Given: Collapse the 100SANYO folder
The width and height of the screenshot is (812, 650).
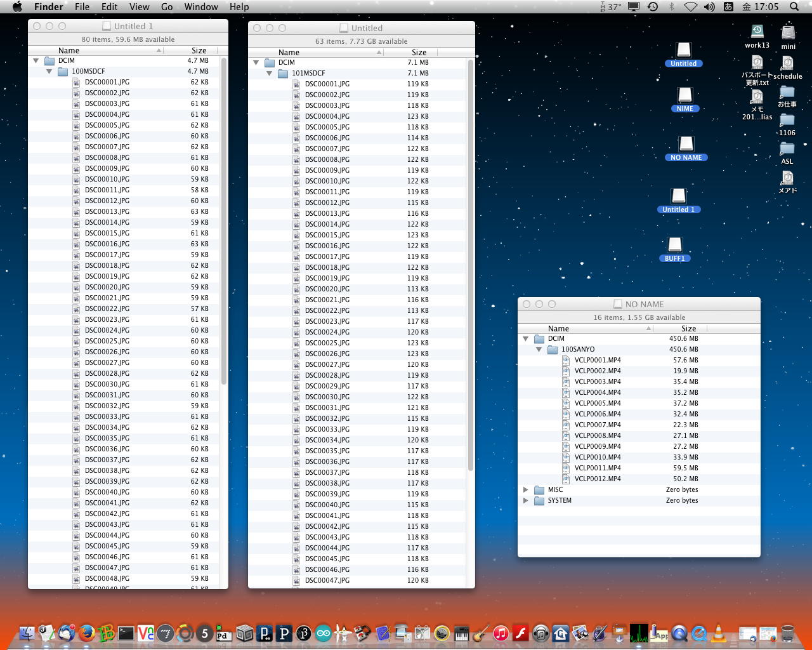Looking at the screenshot, I should [x=539, y=350].
